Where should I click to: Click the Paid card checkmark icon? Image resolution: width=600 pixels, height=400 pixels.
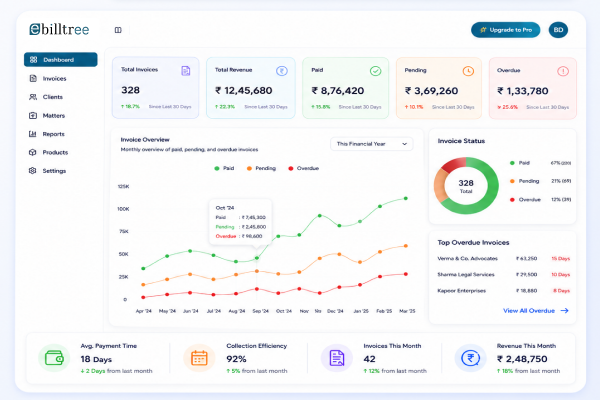(375, 71)
